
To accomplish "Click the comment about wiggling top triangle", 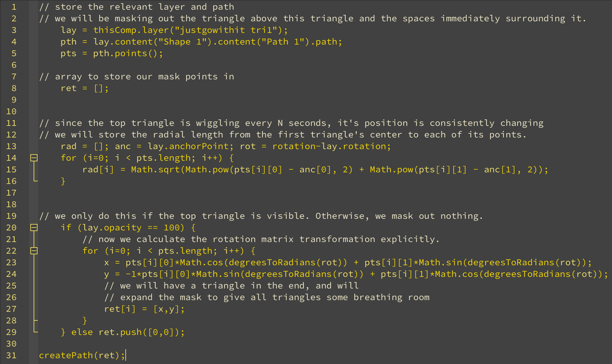I will coord(291,123).
